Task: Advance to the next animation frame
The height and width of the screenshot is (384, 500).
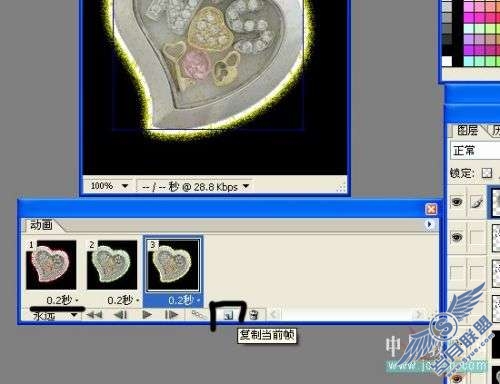Action: 171,315
